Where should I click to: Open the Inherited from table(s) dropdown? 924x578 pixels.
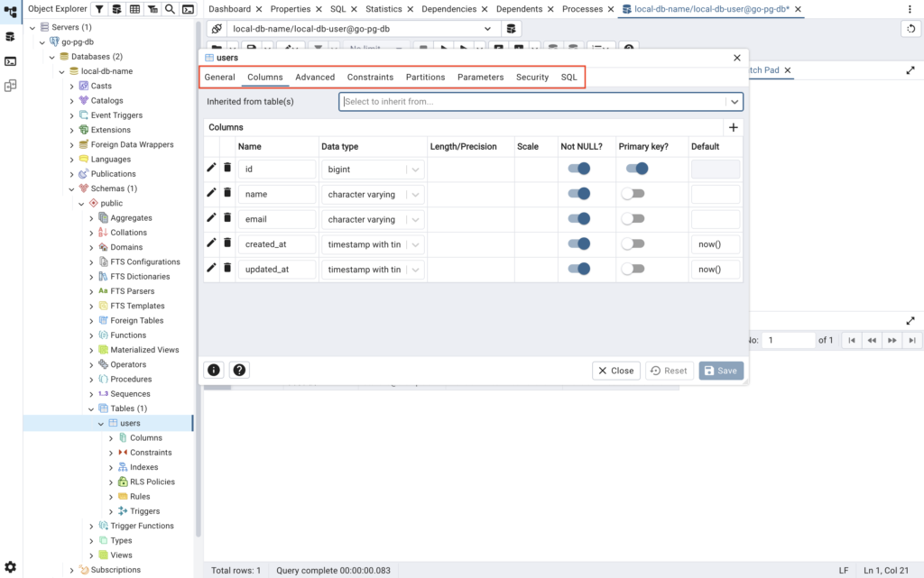(735, 102)
